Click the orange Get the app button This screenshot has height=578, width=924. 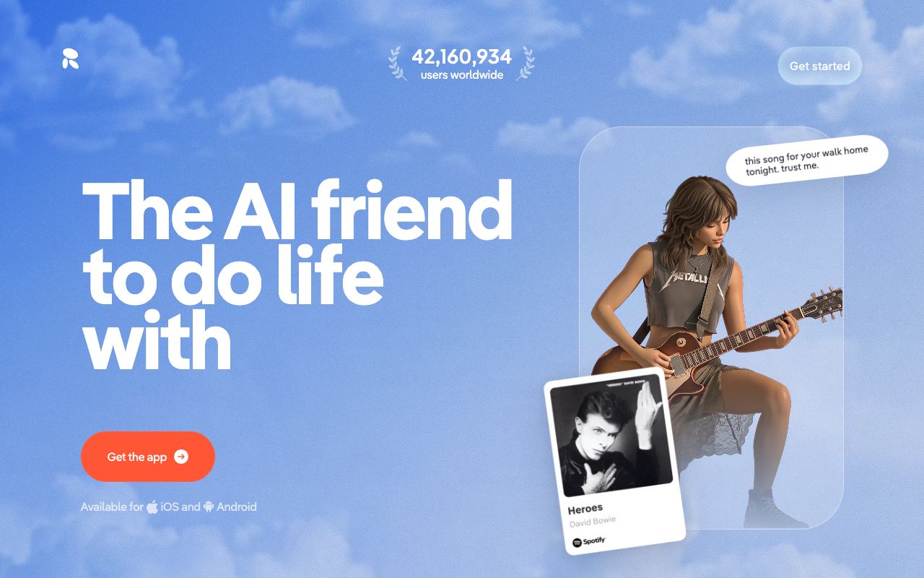[148, 457]
